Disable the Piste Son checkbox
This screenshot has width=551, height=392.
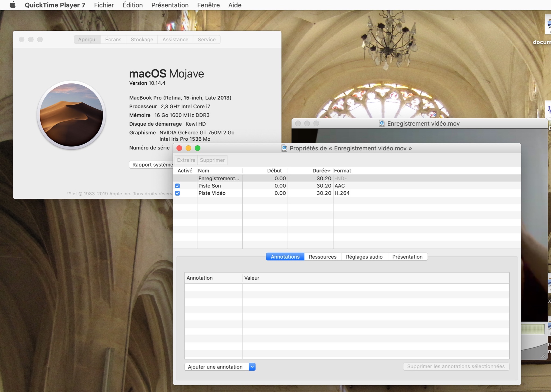(x=177, y=186)
